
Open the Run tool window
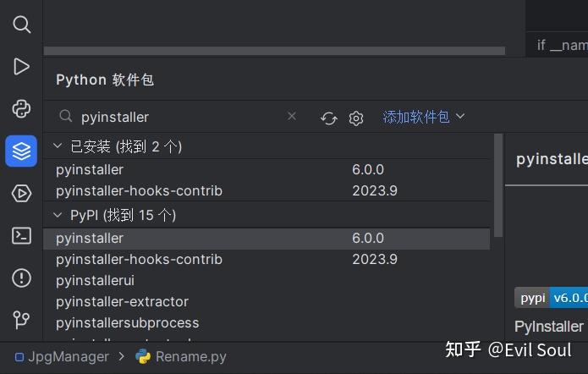coord(21,66)
